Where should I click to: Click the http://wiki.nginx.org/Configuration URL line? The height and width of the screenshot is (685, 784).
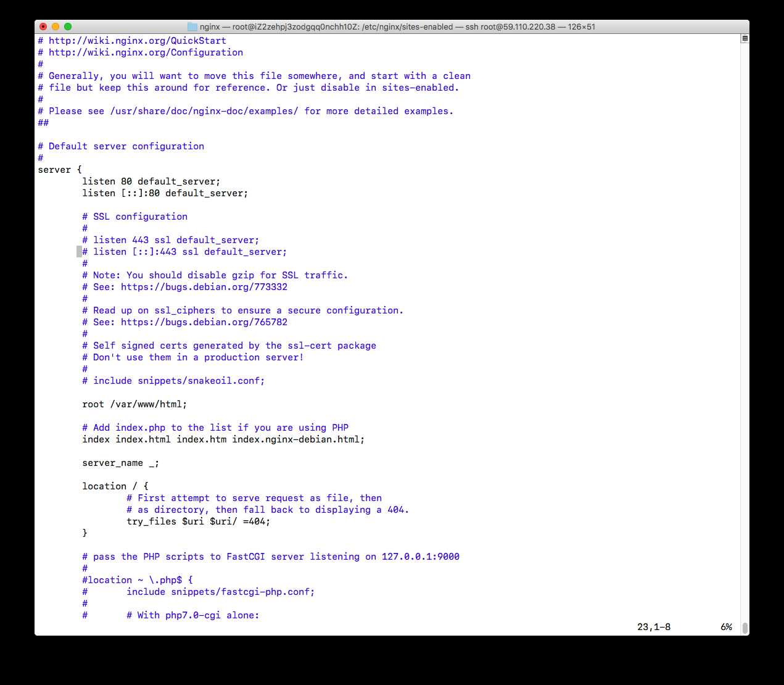pos(140,52)
